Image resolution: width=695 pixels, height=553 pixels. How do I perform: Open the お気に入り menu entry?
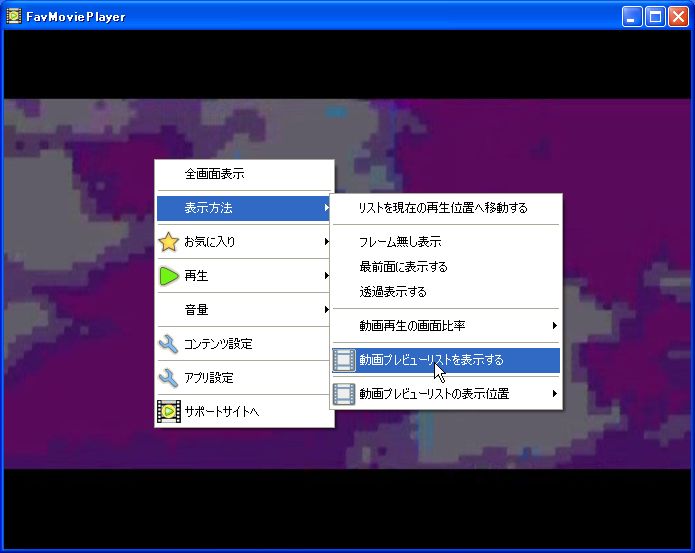(243, 242)
